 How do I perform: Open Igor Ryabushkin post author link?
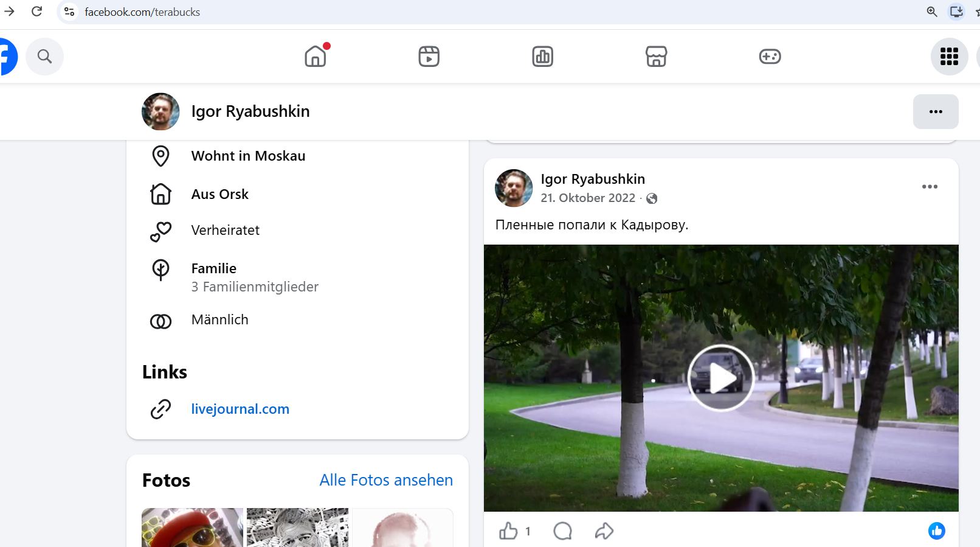593,179
